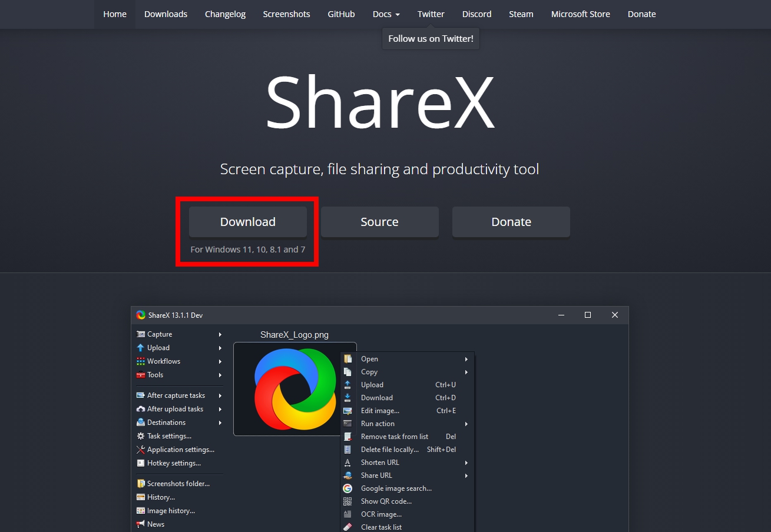Expand the Share URL submenu arrow

click(466, 476)
